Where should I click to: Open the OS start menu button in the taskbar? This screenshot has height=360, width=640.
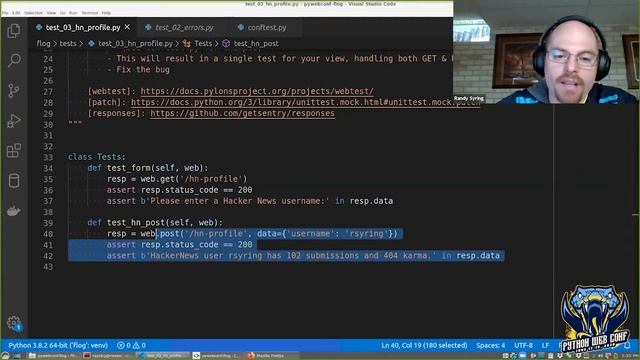(x=5, y=356)
